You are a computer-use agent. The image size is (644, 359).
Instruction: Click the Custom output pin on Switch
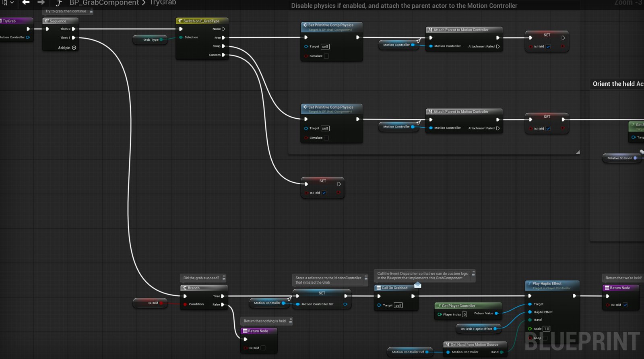pos(223,55)
